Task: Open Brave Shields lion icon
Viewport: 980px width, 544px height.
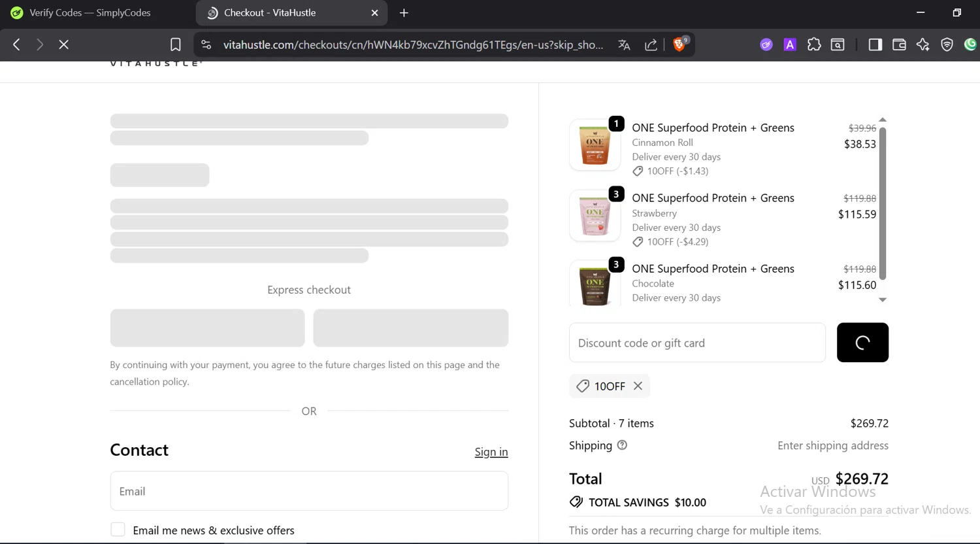Action: [x=679, y=44]
